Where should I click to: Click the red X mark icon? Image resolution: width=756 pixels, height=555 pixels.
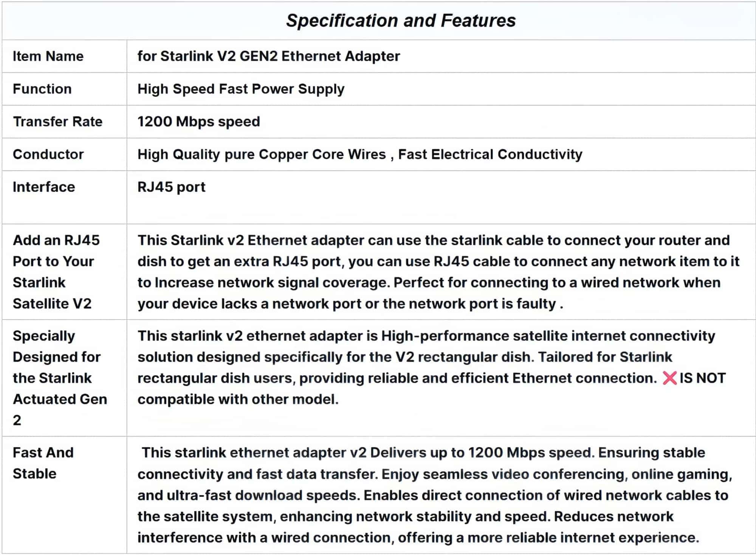coord(669,378)
